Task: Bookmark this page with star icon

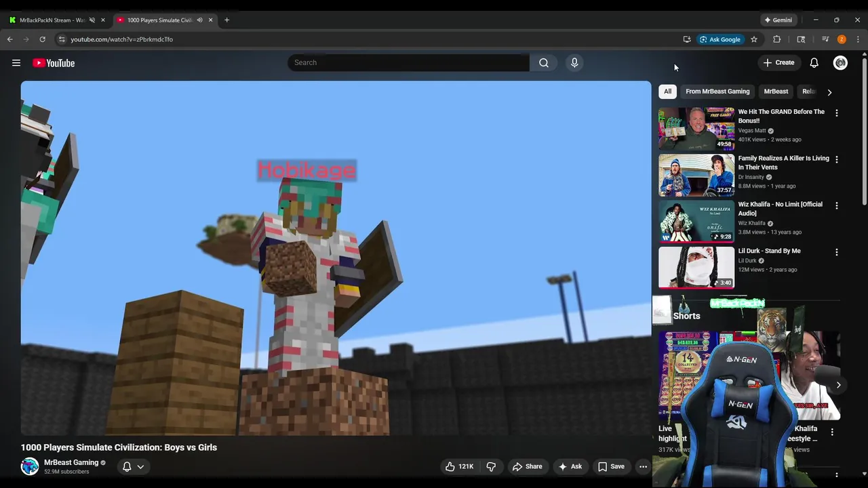Action: point(754,39)
